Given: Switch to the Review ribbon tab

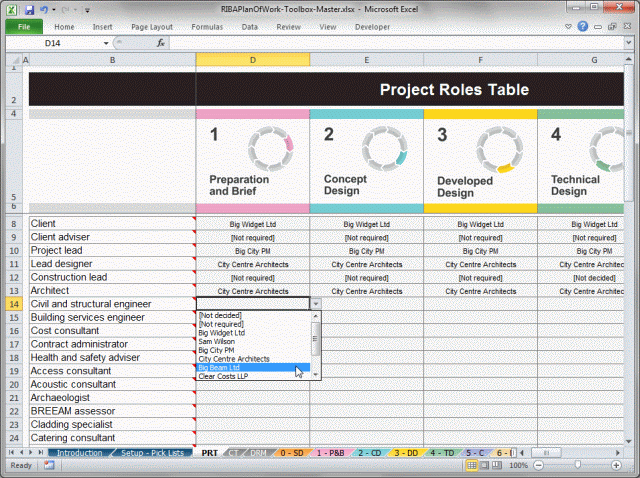Looking at the screenshot, I should [x=288, y=27].
